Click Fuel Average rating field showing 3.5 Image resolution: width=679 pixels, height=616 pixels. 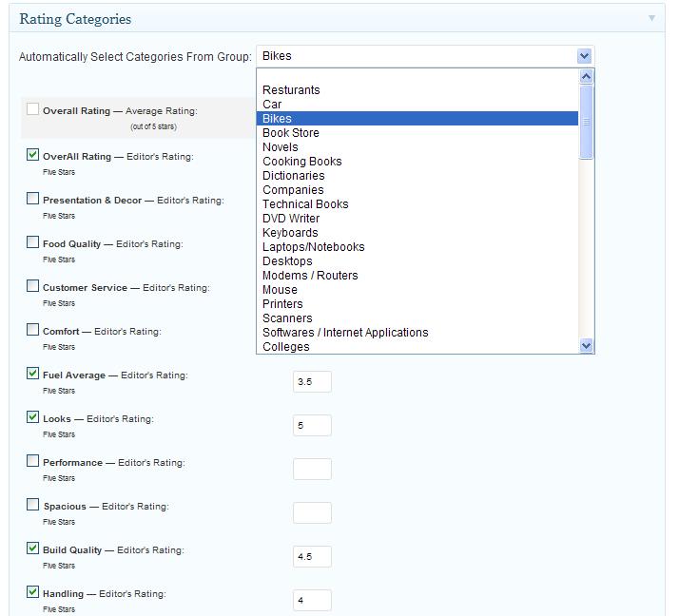click(x=312, y=382)
